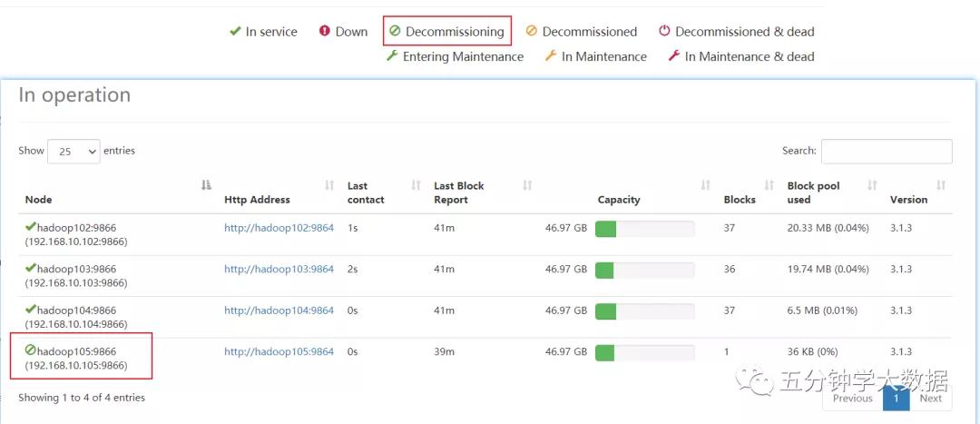Click the orange Decommissioned legend icon

[x=532, y=31]
